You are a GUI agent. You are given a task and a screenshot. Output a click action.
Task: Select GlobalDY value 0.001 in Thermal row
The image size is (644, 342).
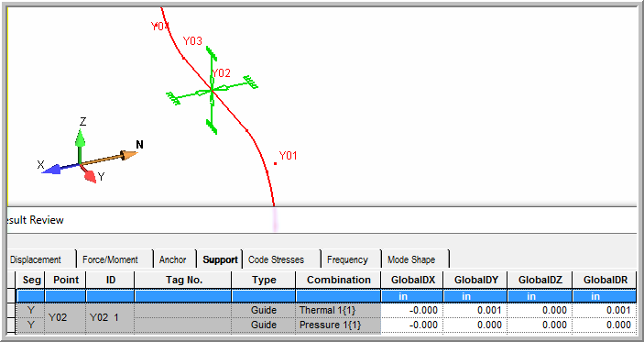pyautogui.click(x=475, y=310)
